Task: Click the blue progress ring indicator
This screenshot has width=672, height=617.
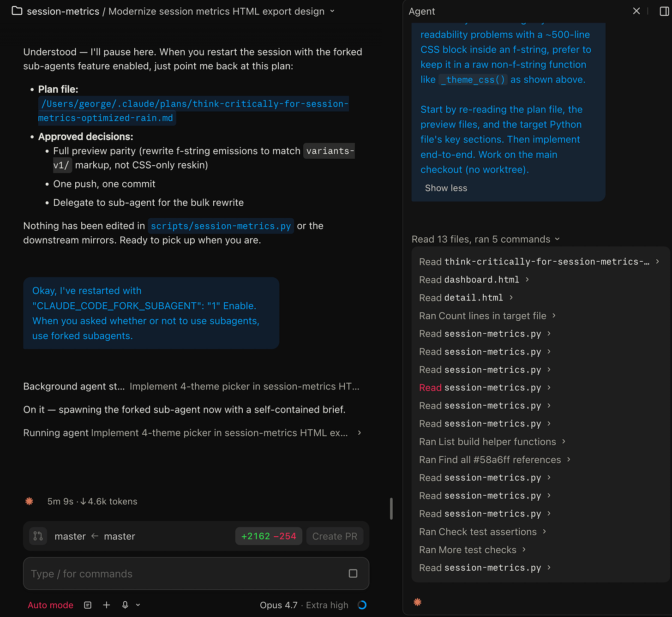Action: click(362, 605)
